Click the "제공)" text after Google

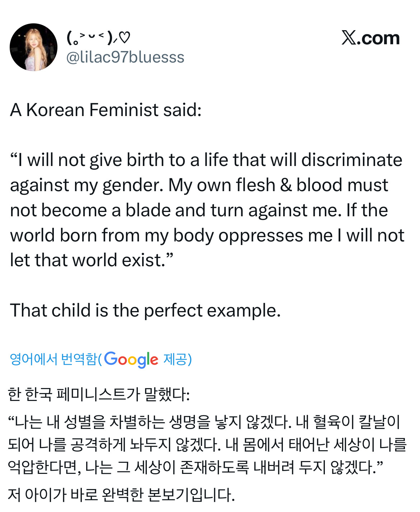coord(177,359)
